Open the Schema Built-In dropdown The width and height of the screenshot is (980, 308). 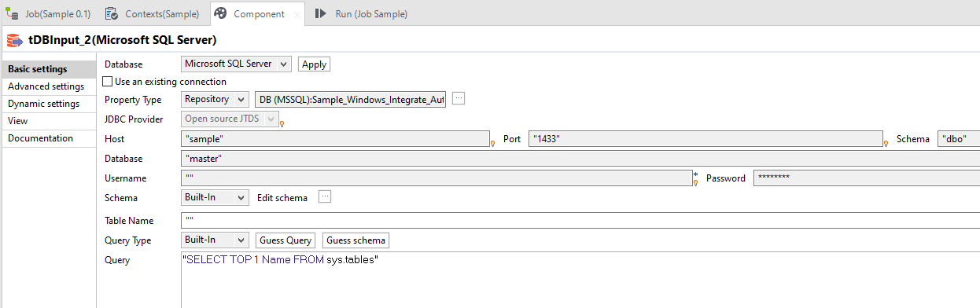click(215, 198)
